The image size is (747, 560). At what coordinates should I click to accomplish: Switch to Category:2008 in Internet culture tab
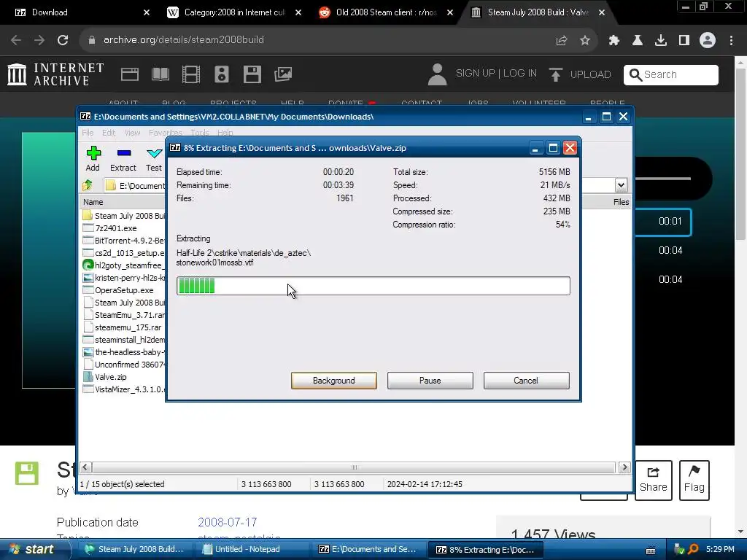[234, 12]
